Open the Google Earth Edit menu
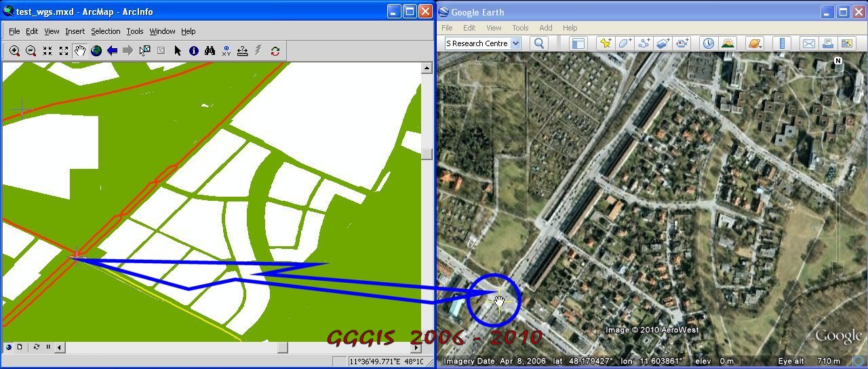Viewport: 868px width, 369px height. 469,28
